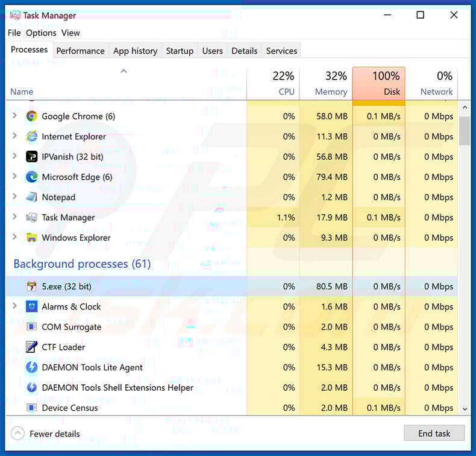Viewport: 476px width, 456px height.
Task: Click the Windows Explorer folder icon
Action: point(31,238)
